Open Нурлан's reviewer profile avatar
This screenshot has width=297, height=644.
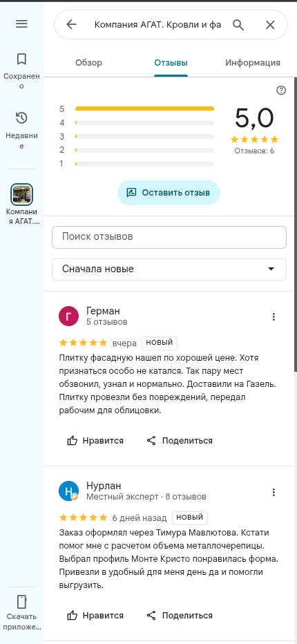pyautogui.click(x=68, y=491)
